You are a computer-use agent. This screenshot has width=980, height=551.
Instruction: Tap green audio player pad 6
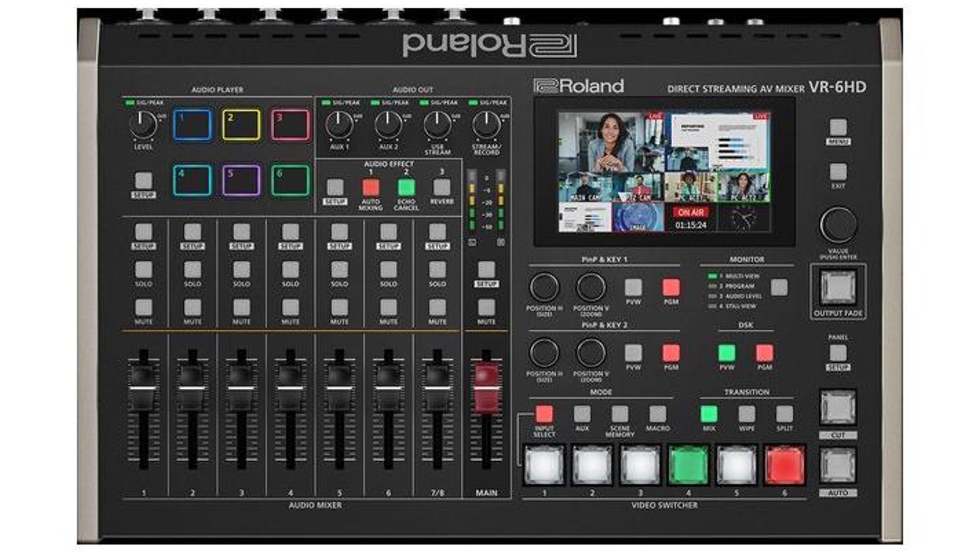coord(290,180)
